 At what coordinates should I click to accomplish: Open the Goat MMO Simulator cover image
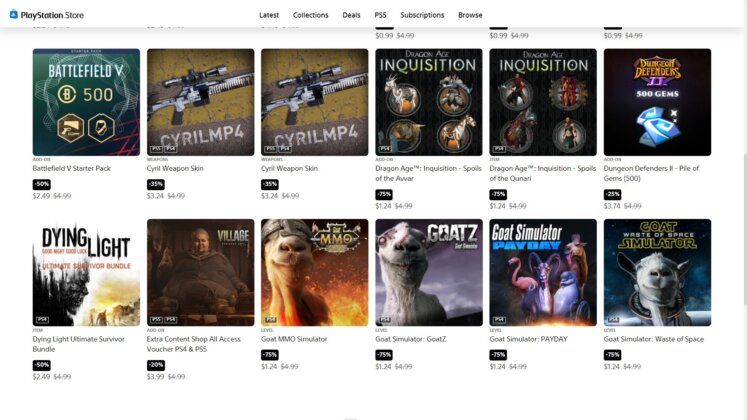pos(314,272)
